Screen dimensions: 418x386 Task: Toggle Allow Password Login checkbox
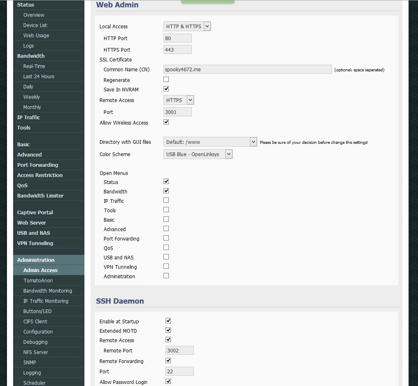coord(168,381)
